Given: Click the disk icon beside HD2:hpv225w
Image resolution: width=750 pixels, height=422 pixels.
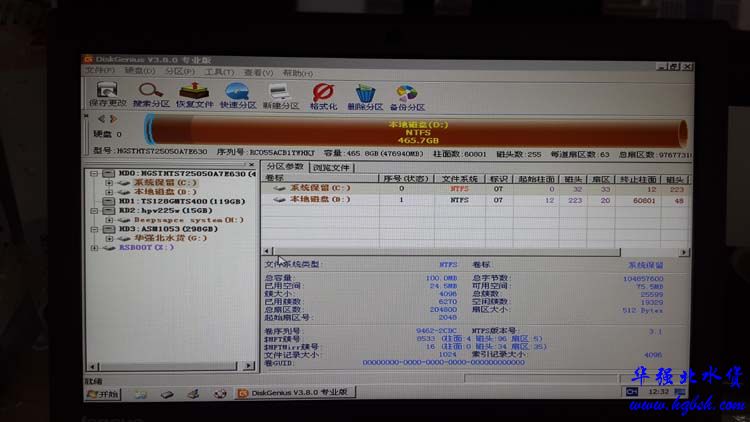Looking at the screenshot, I should click(x=109, y=211).
